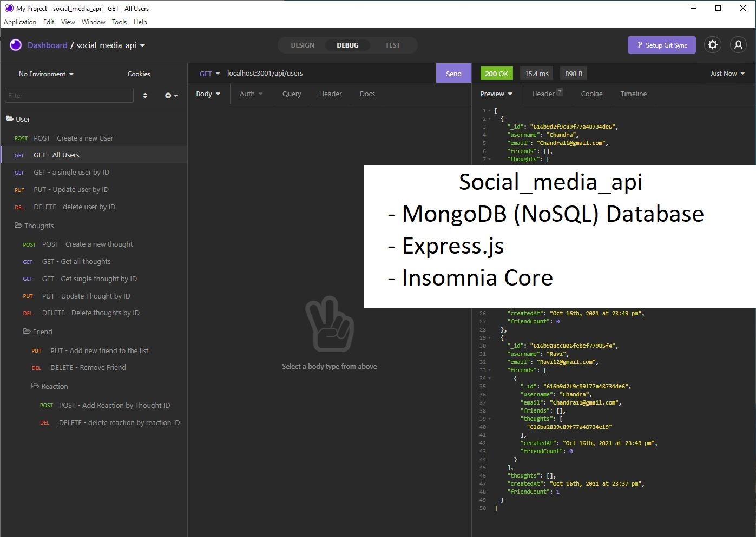756x537 pixels.
Task: Open the Query tab
Action: click(x=292, y=94)
